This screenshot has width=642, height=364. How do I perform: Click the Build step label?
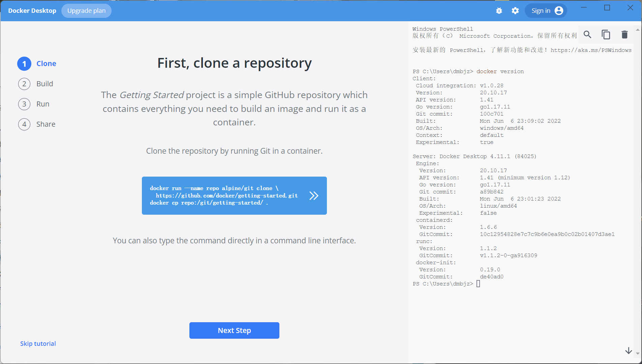tap(45, 84)
